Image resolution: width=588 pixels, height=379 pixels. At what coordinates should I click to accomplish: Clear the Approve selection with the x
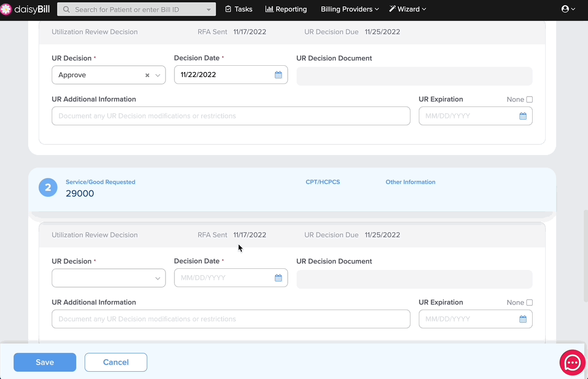tap(147, 75)
